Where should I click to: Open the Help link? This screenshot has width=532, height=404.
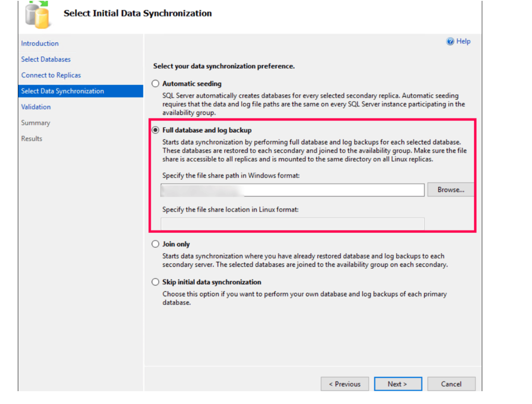click(463, 41)
